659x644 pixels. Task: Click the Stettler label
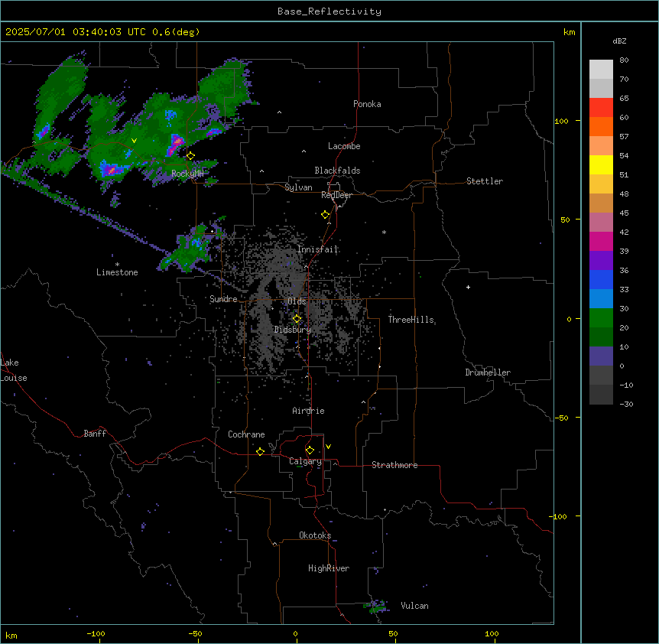[x=485, y=181]
